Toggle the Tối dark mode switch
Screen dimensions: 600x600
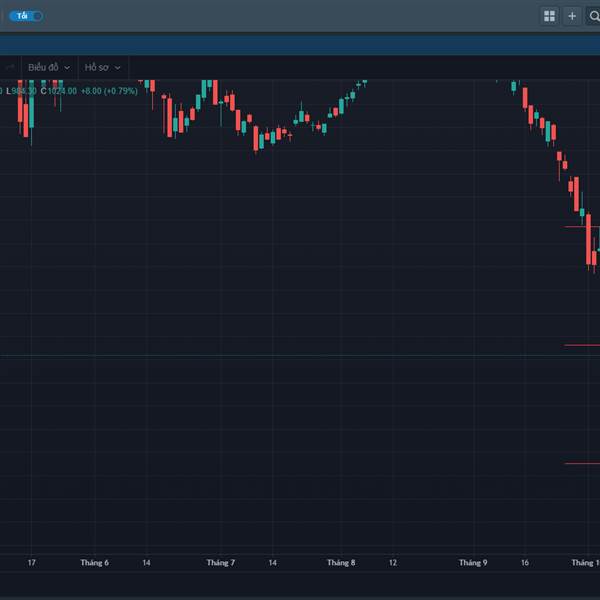coord(27,16)
